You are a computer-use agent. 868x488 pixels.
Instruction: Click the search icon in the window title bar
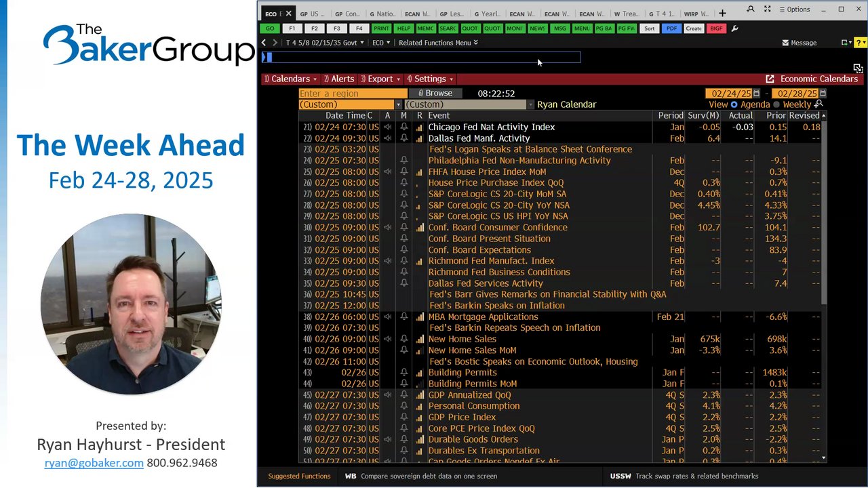750,9
